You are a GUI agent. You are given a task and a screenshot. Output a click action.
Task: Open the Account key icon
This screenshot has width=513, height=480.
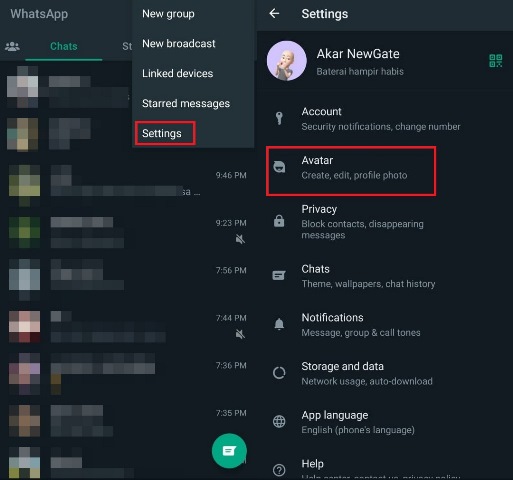pos(279,118)
